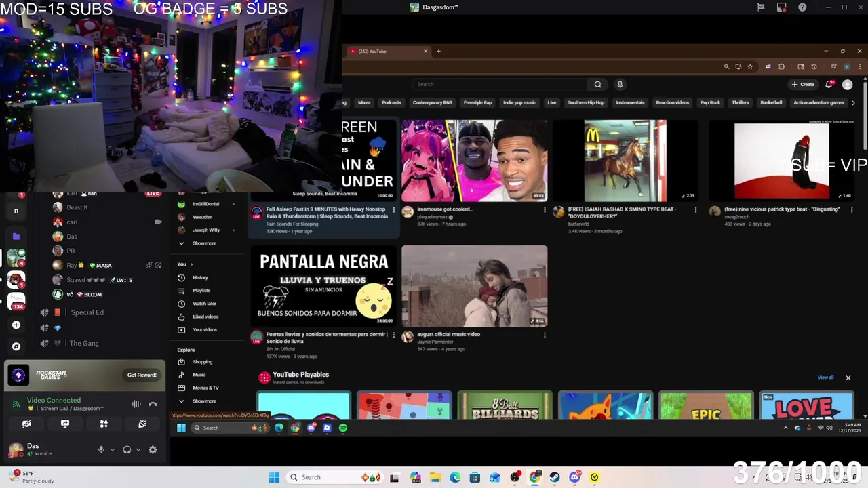868x488 pixels.
Task: Select the Instrumentals filter chip
Action: pyautogui.click(x=630, y=102)
